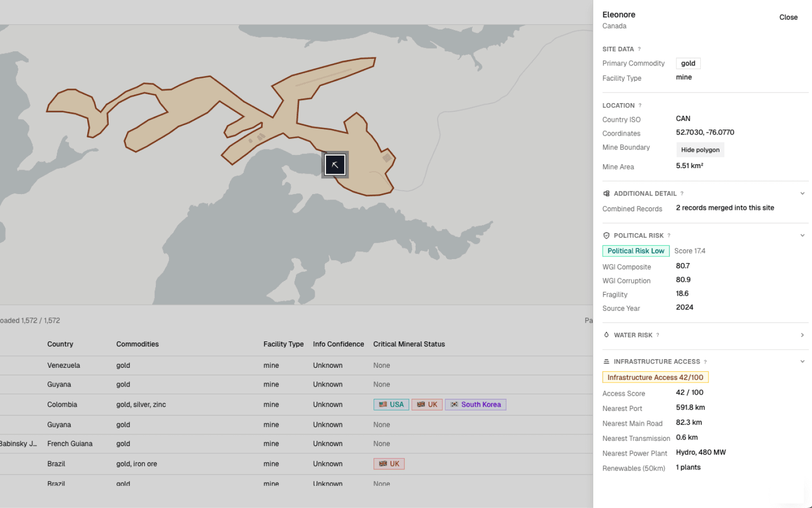Click the gold primary commodity tag
The height and width of the screenshot is (508, 812).
pyautogui.click(x=688, y=63)
